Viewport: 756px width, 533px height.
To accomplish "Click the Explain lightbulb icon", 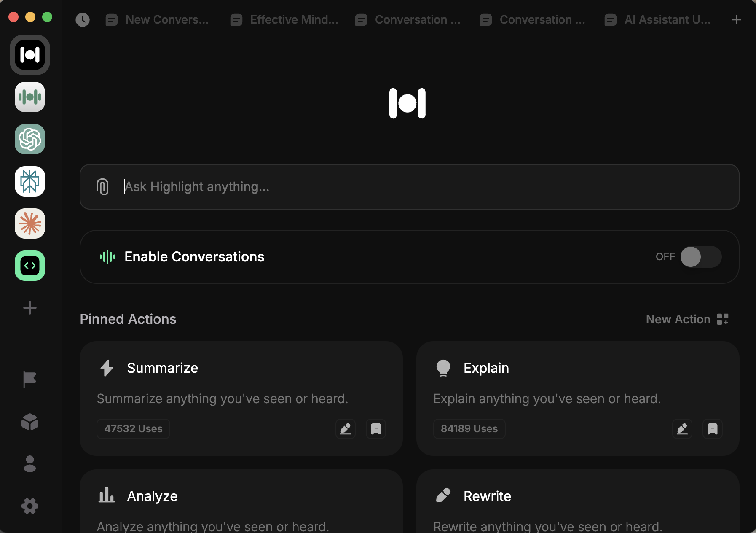I will point(443,368).
